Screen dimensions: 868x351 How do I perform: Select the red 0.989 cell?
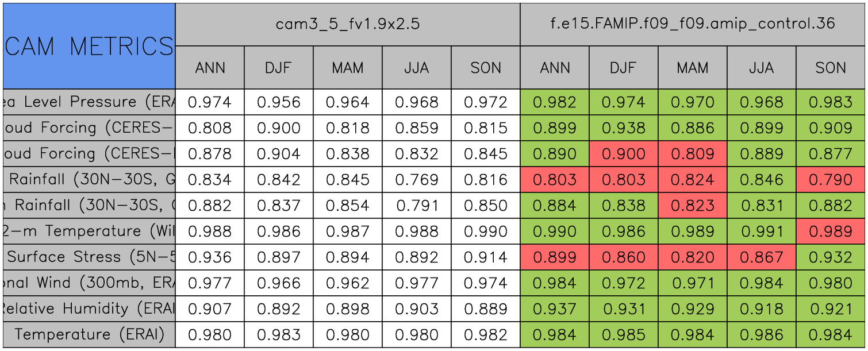click(830, 232)
